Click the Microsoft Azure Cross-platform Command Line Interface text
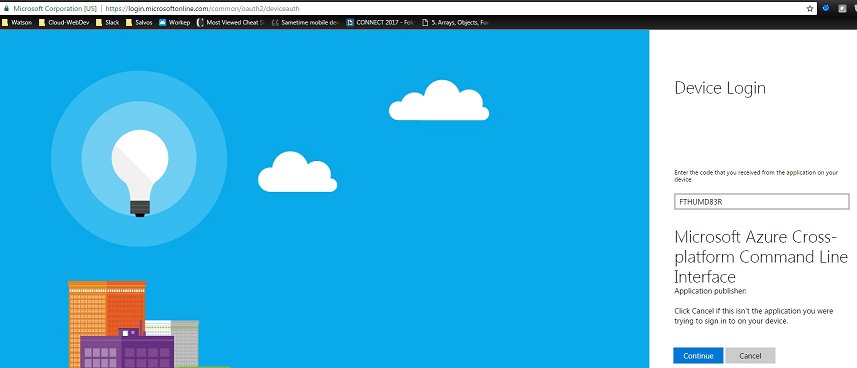The height and width of the screenshot is (368, 857). pos(761,256)
